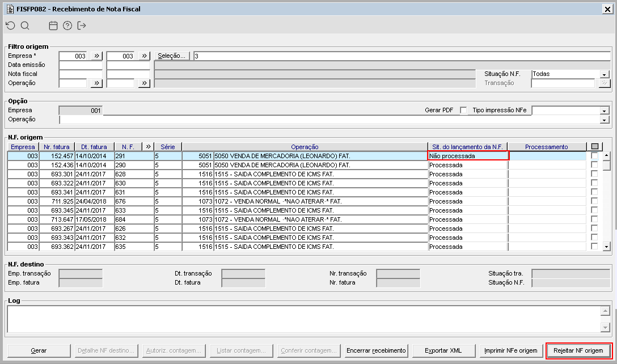Click the help question mark icon
The image size is (617, 364).
point(67,26)
